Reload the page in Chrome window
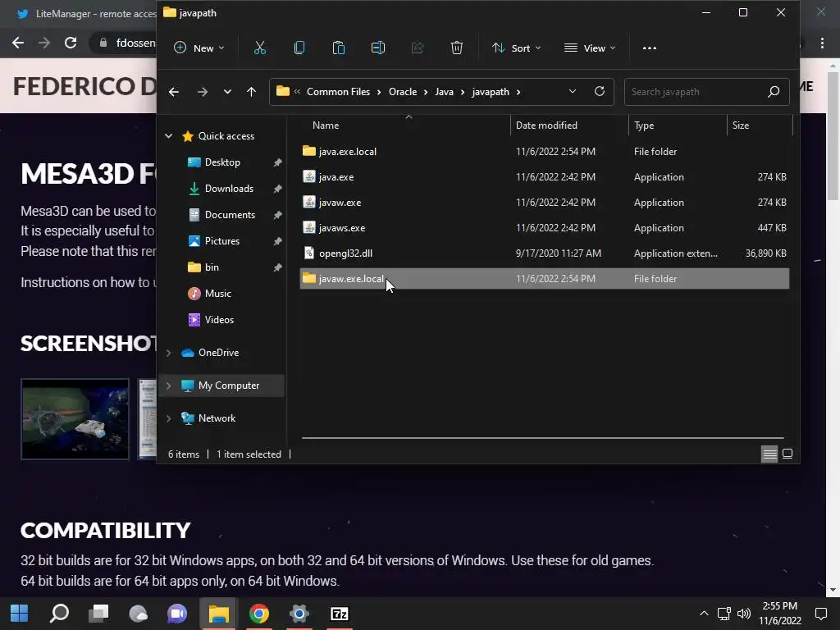The height and width of the screenshot is (630, 840). tap(71, 43)
